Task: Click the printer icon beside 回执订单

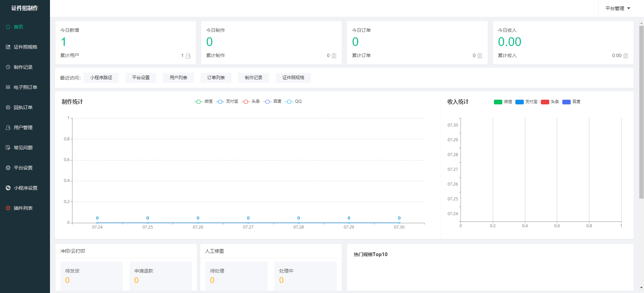Action: coord(8,107)
